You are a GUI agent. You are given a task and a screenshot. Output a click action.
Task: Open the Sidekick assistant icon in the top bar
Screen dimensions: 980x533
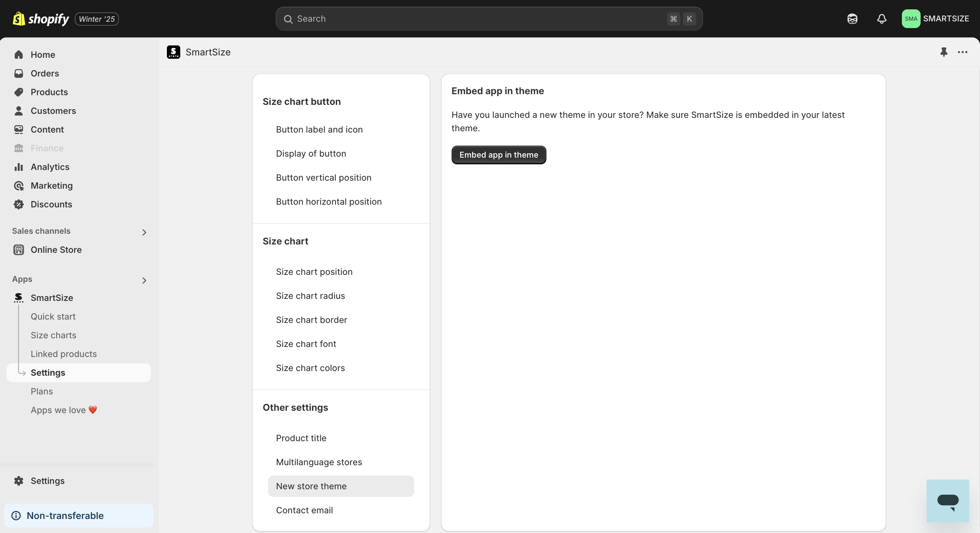coord(852,19)
